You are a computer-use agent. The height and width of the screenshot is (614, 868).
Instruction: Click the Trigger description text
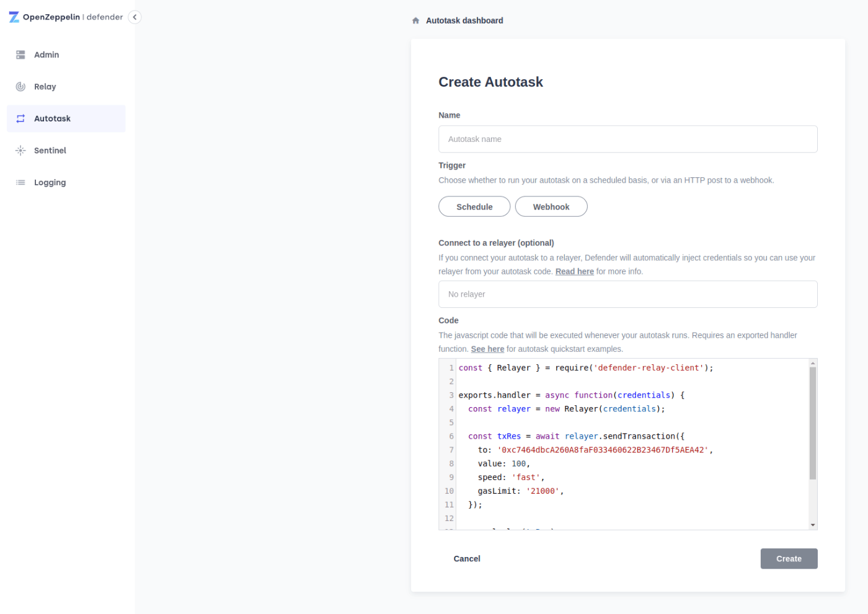coord(606,180)
